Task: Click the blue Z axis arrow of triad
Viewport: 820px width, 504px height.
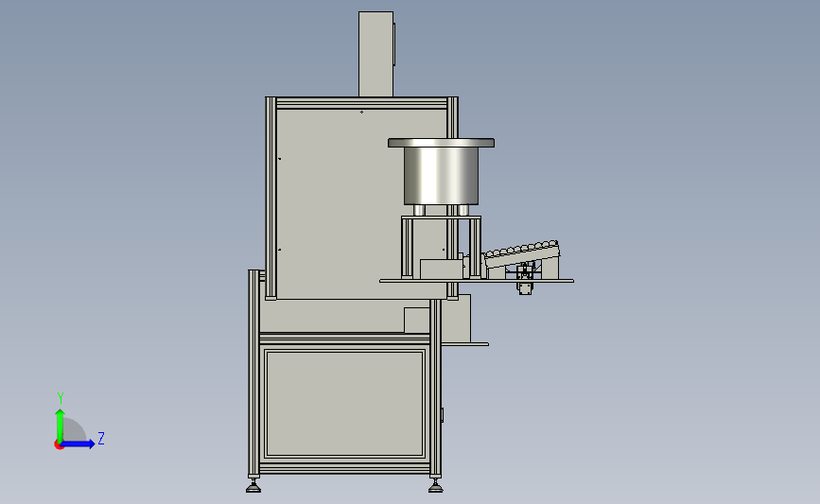Action: coord(78,443)
